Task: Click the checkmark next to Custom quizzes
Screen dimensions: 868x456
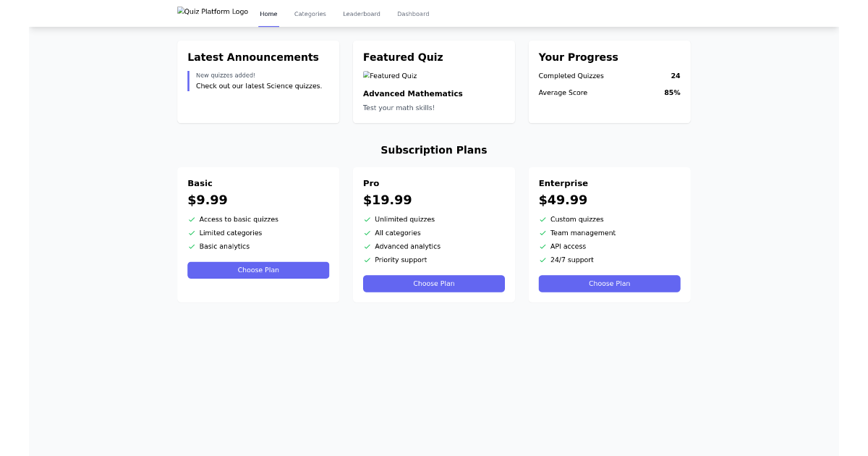Action: (543, 219)
